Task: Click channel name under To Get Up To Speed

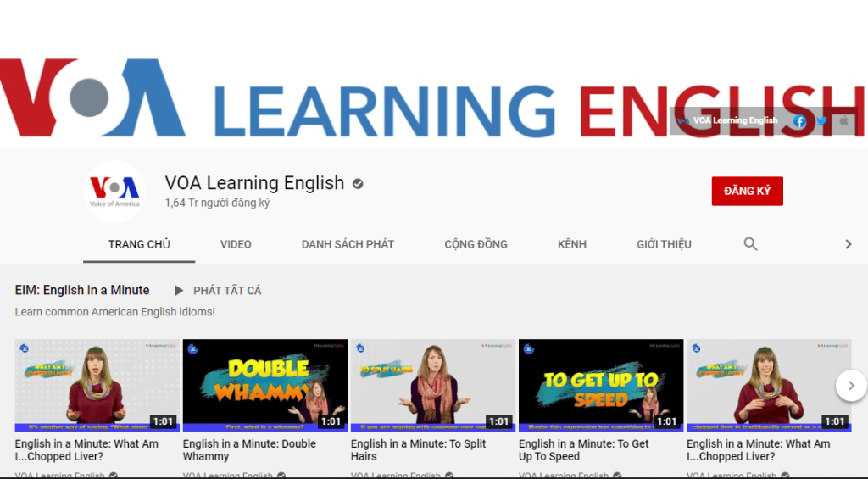Action: click(x=564, y=475)
